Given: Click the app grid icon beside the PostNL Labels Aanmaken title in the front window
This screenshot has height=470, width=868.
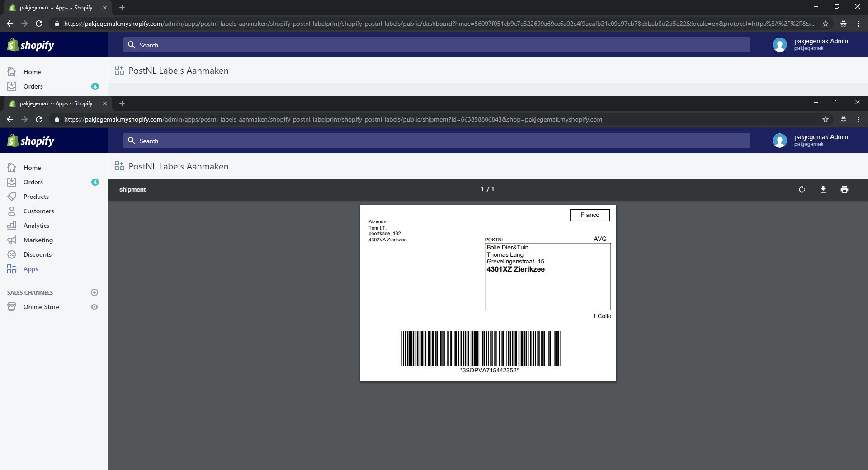Looking at the screenshot, I should [119, 166].
